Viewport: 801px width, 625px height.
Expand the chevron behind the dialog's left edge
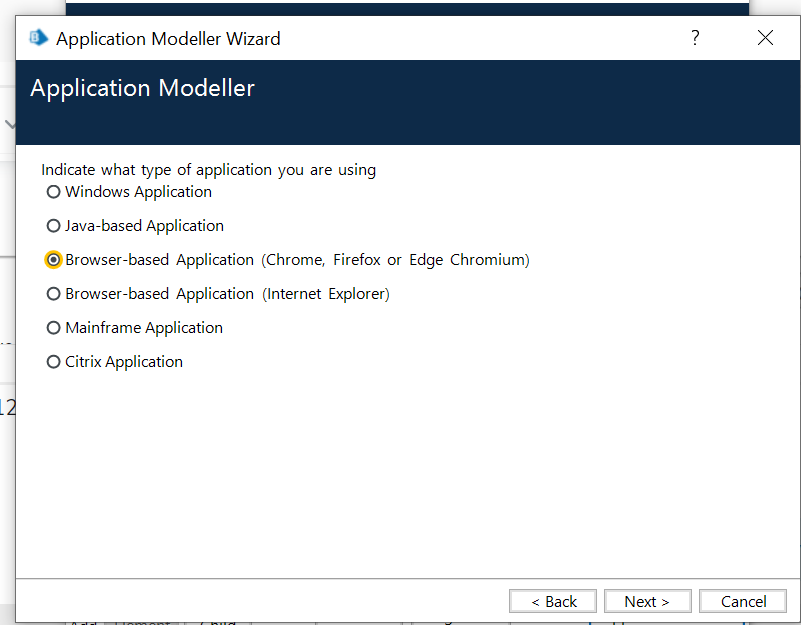click(9, 125)
